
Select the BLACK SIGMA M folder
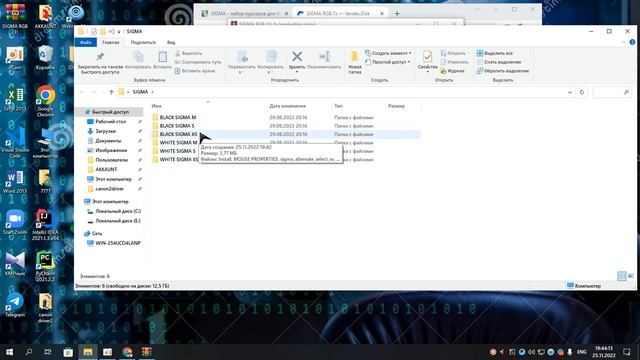click(x=178, y=118)
